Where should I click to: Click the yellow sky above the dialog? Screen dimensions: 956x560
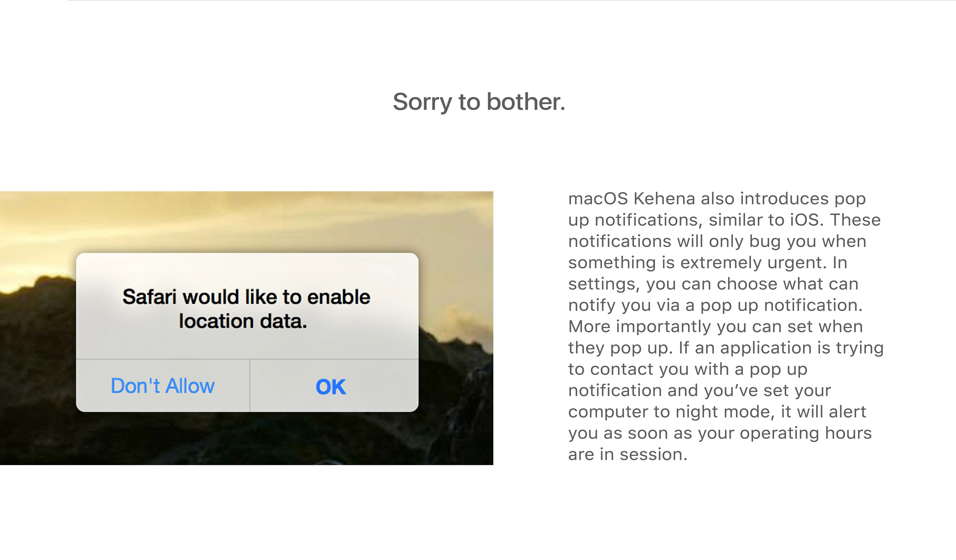(x=246, y=220)
